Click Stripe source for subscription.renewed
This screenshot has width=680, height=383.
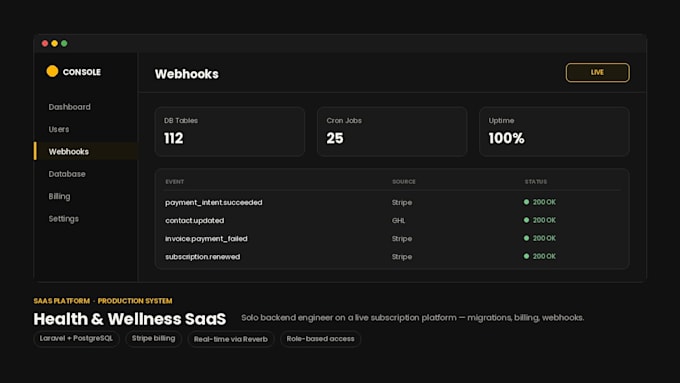(402, 257)
